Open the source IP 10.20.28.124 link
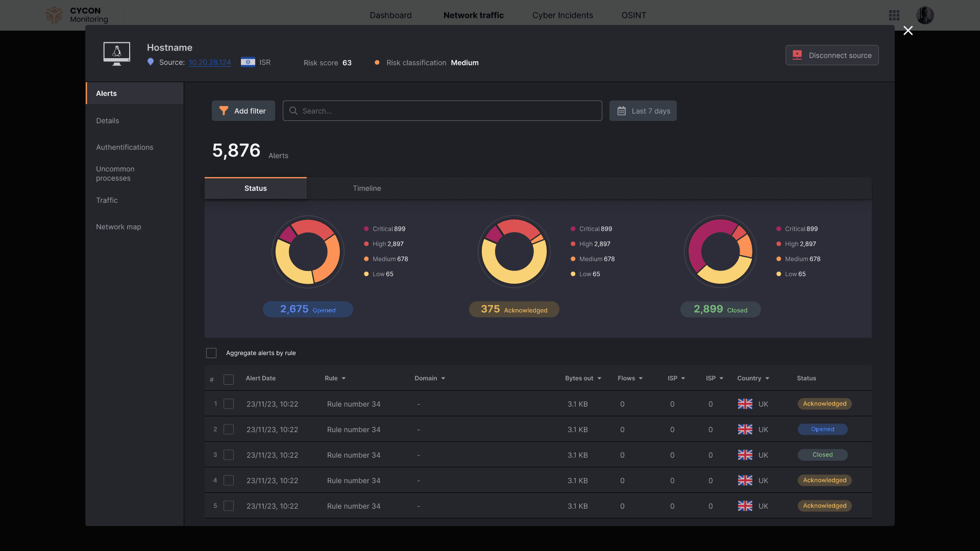The width and height of the screenshot is (980, 551). (210, 62)
